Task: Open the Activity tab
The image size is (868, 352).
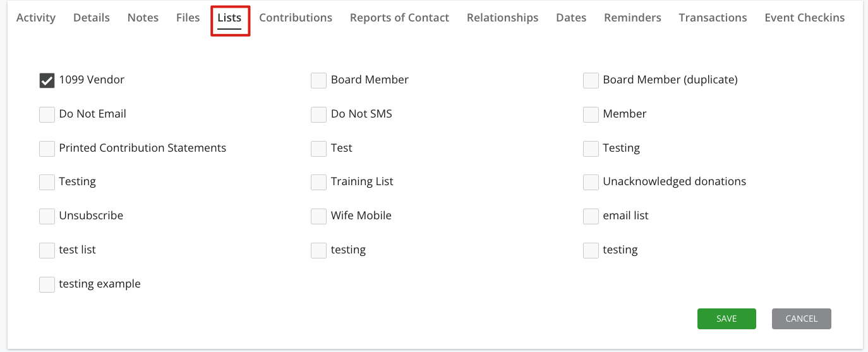Action: pos(36,18)
